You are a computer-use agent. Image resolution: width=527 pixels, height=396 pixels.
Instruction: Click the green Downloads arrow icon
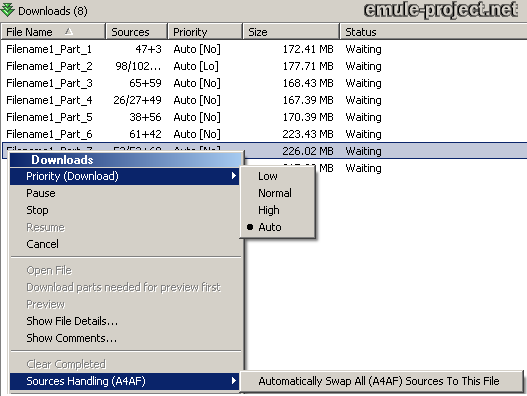(7, 9)
